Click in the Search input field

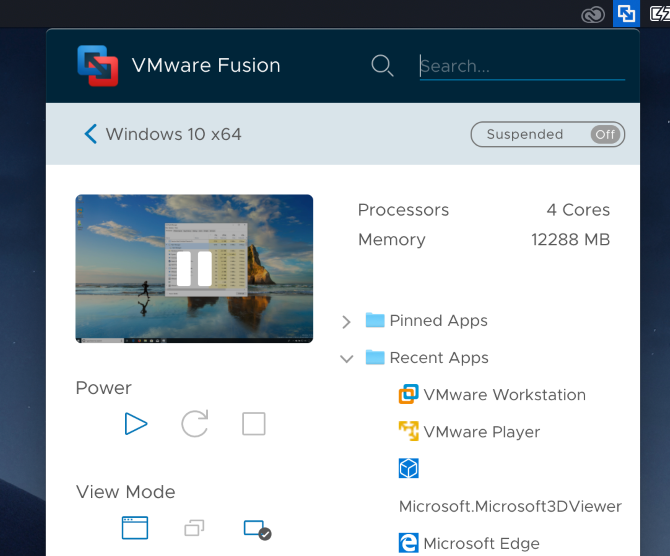[522, 66]
